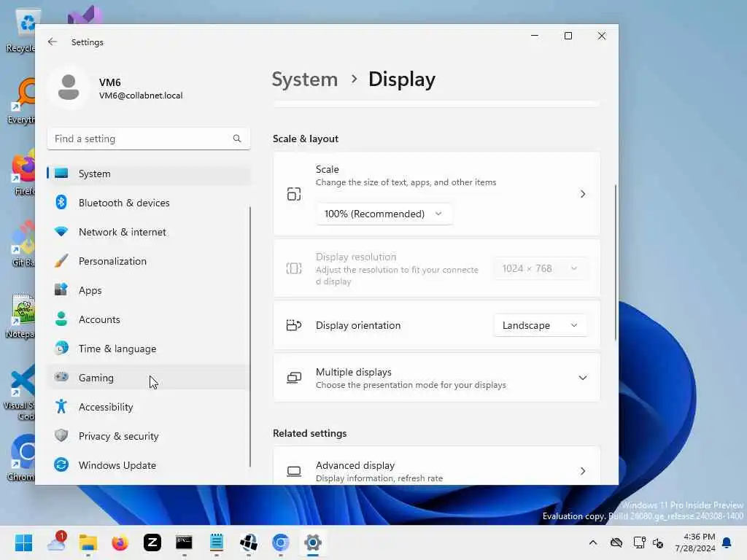Select Gaming in the sidebar
This screenshot has height=560, width=747.
tap(149, 378)
